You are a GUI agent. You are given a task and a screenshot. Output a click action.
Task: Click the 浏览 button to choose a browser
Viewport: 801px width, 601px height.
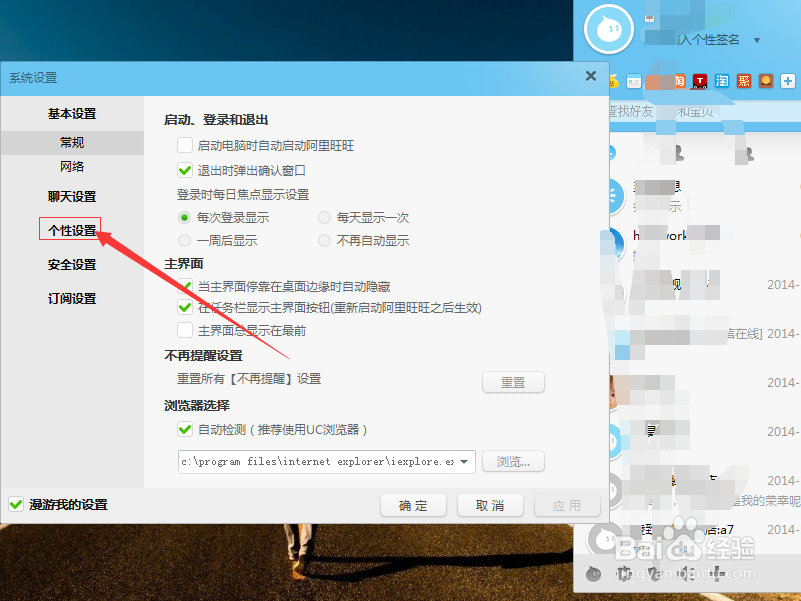pyautogui.click(x=513, y=461)
